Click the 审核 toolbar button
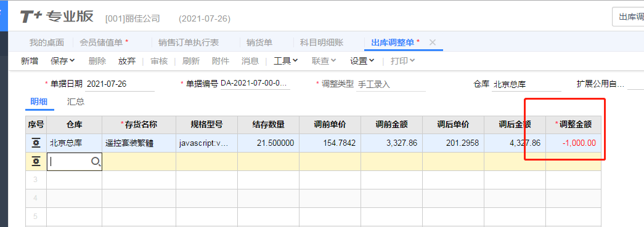 (x=159, y=61)
